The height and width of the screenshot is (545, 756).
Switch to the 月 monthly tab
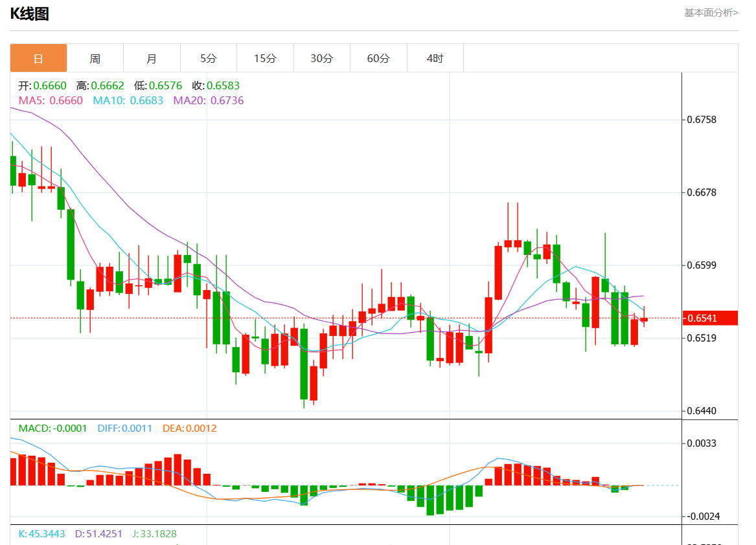click(152, 58)
